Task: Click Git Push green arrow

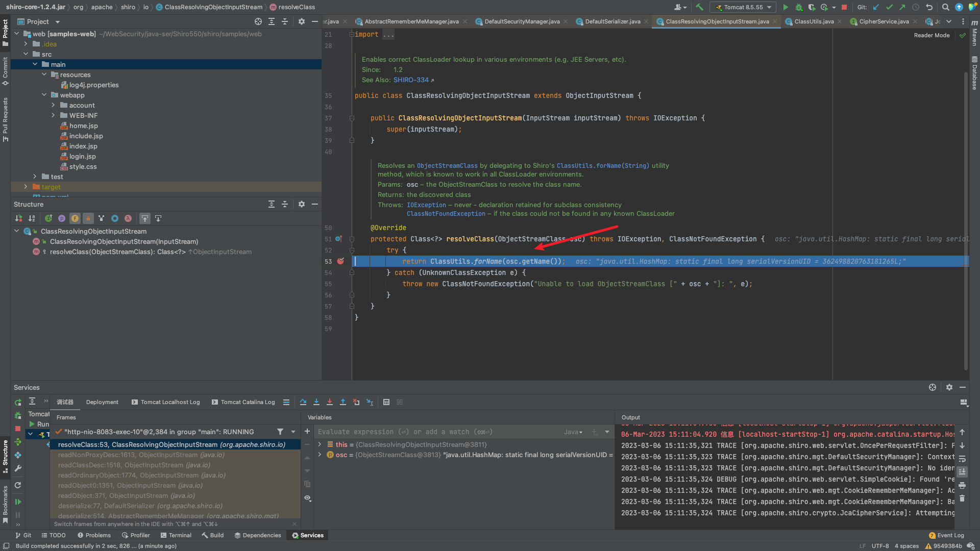Action: [x=902, y=7]
